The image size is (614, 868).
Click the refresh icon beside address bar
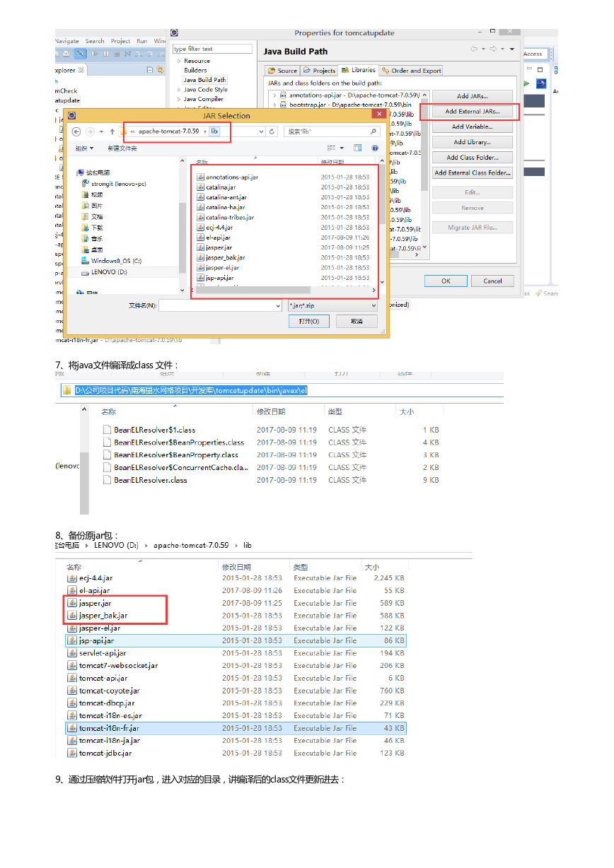tap(272, 131)
